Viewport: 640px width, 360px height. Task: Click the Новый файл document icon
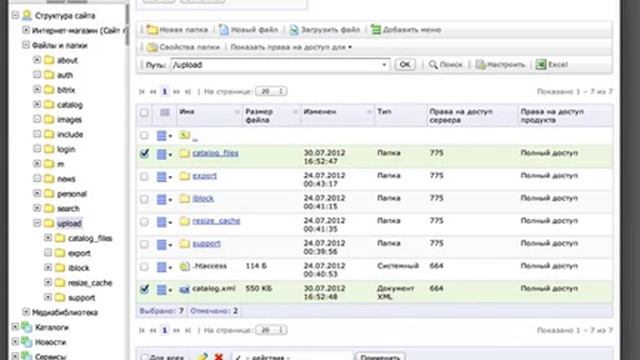[224, 30]
